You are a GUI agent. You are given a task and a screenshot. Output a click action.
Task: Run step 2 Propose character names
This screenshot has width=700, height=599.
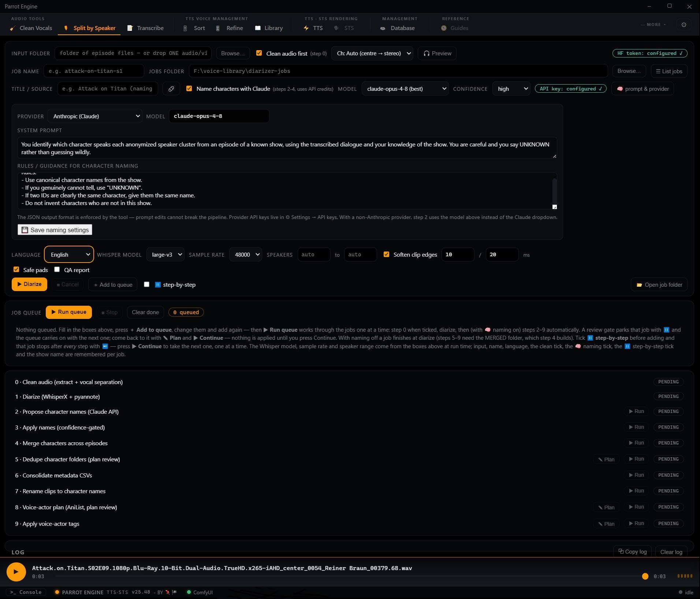[636, 412]
